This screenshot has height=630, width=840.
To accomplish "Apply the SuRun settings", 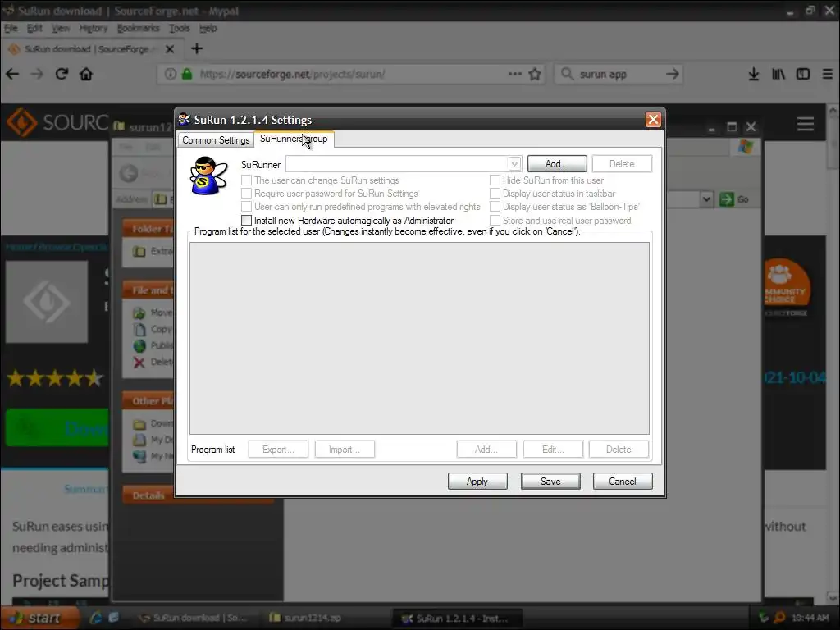I will click(x=477, y=481).
